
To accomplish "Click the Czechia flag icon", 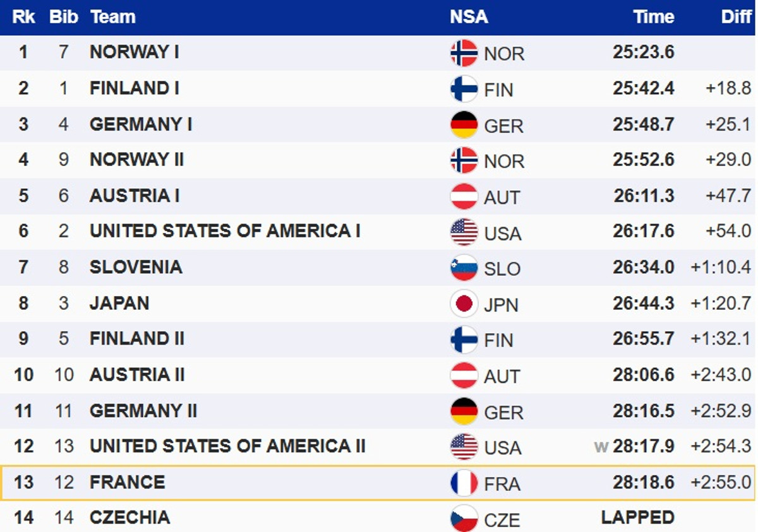I will [464, 519].
